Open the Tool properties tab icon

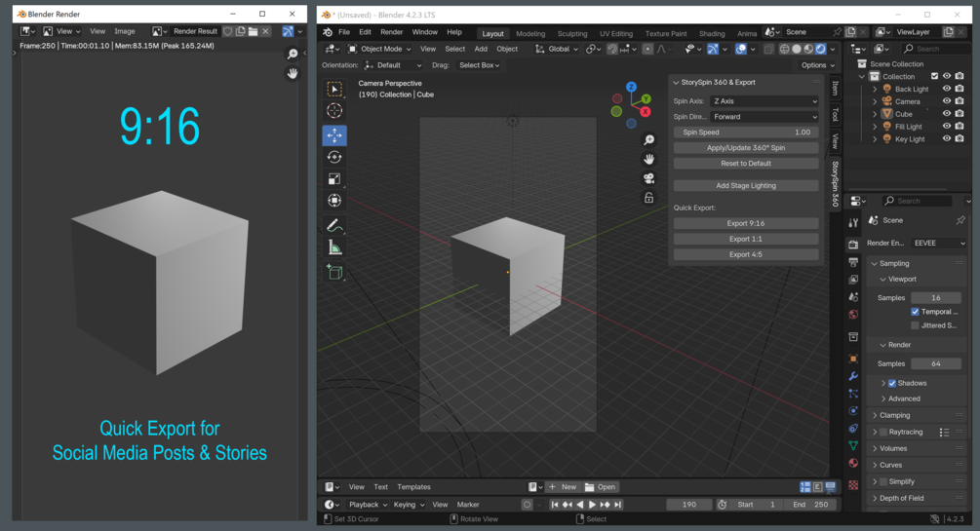point(853,222)
